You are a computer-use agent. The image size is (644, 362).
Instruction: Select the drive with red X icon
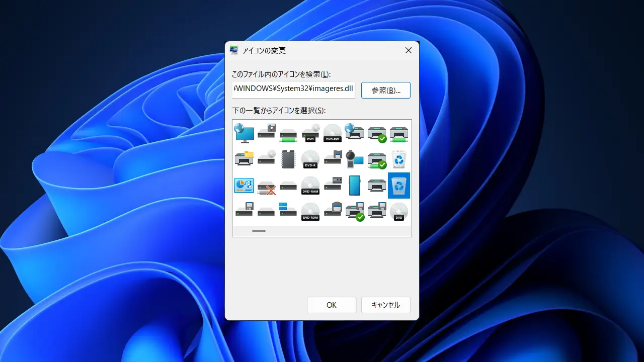coord(266,186)
